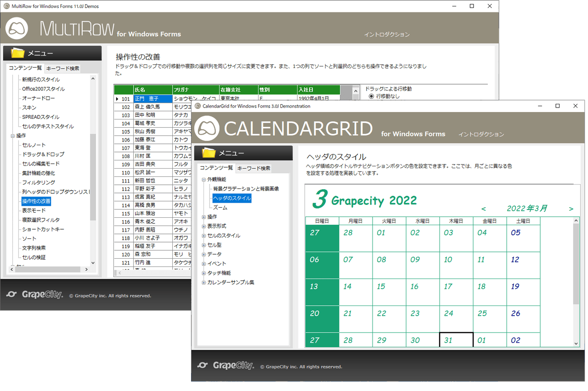Select 複数選択フィルタ tree item

(x=41, y=220)
